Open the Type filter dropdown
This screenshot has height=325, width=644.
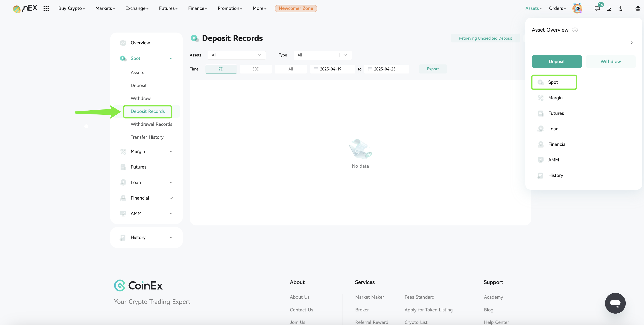tap(322, 55)
